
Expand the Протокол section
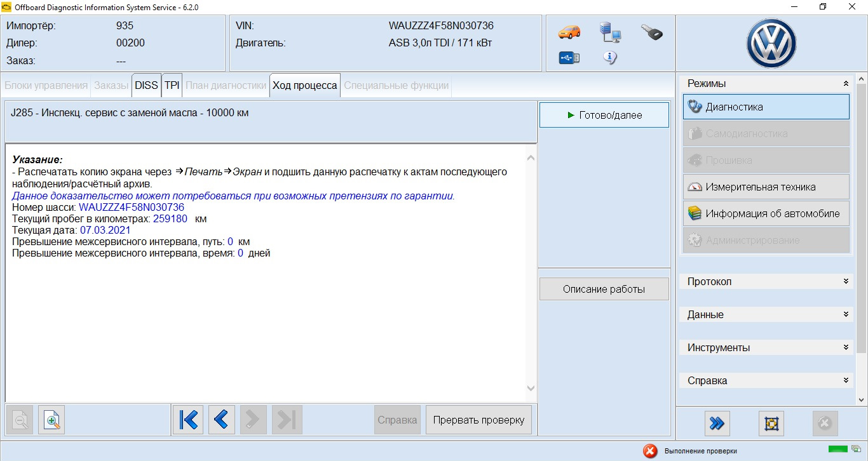846,281
